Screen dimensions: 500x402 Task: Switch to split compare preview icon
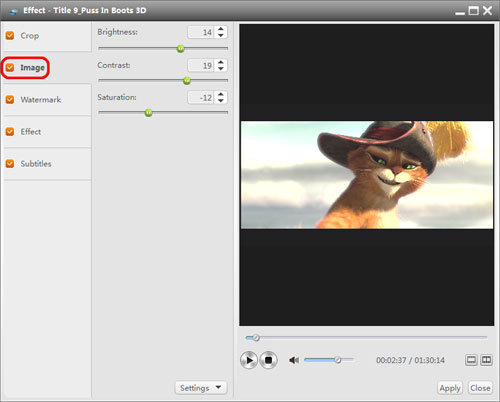point(486,360)
